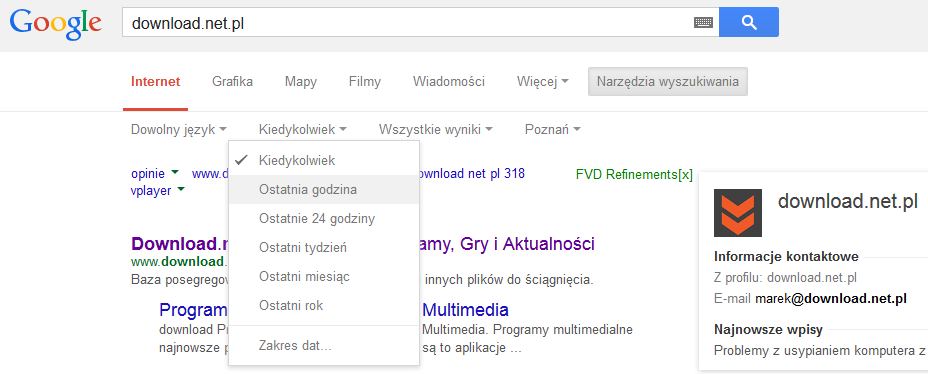Choose Ostatni tydzień option
Screen dimensions: 928x374
pyautogui.click(x=324, y=248)
